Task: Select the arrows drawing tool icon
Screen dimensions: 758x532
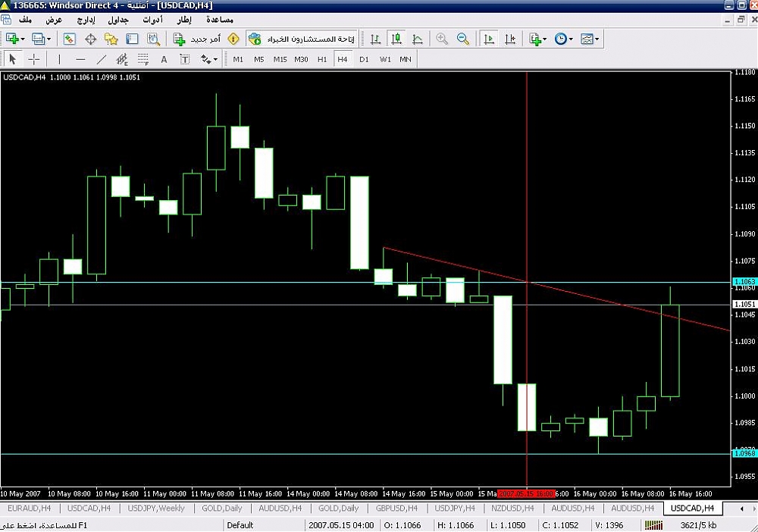Action: (x=206, y=59)
